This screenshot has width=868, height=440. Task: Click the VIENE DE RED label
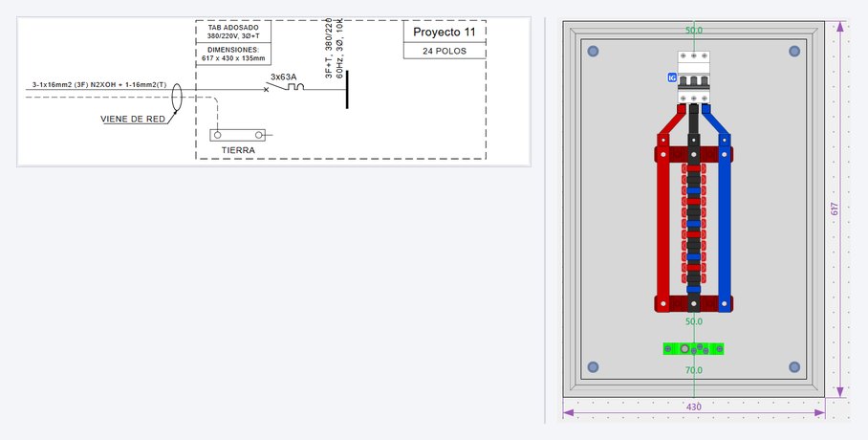(133, 120)
